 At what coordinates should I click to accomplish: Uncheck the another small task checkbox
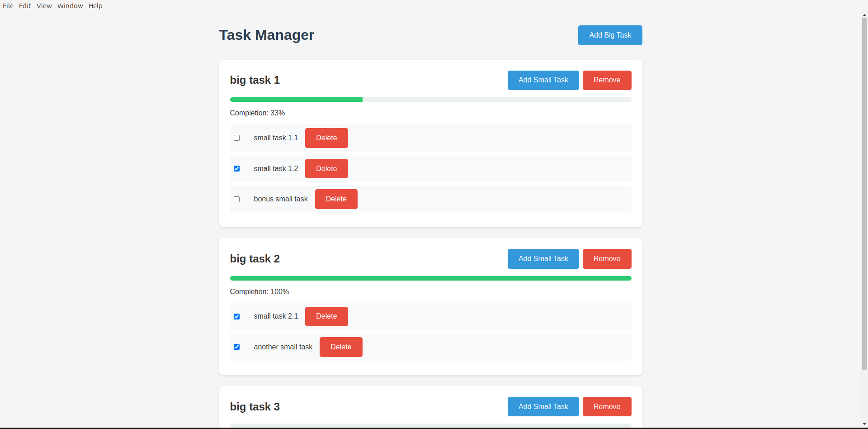pos(236,347)
